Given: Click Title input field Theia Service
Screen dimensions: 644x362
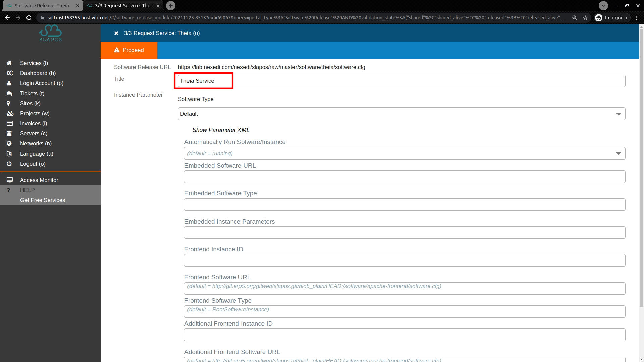Looking at the screenshot, I should pos(204,81).
